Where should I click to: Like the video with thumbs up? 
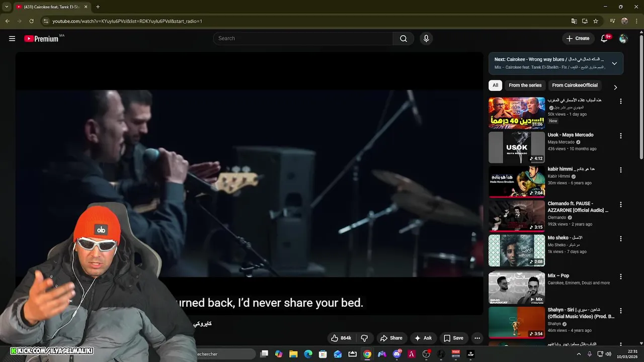[x=341, y=338]
